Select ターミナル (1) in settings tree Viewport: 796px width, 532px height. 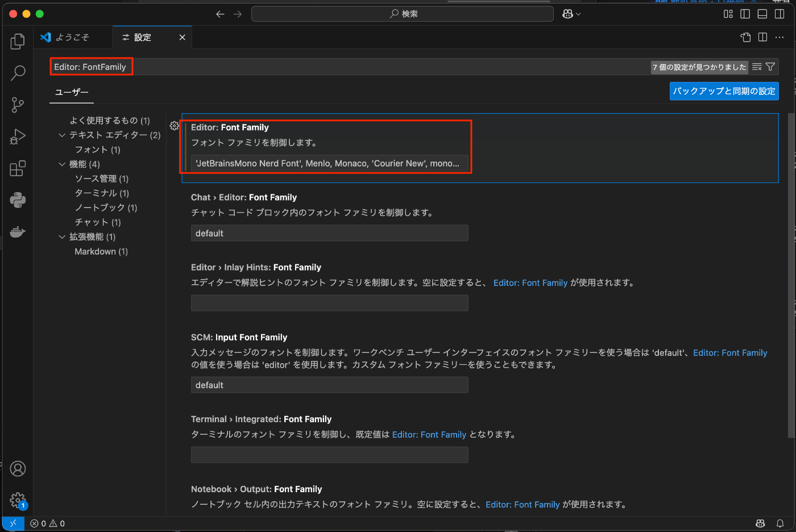click(102, 193)
